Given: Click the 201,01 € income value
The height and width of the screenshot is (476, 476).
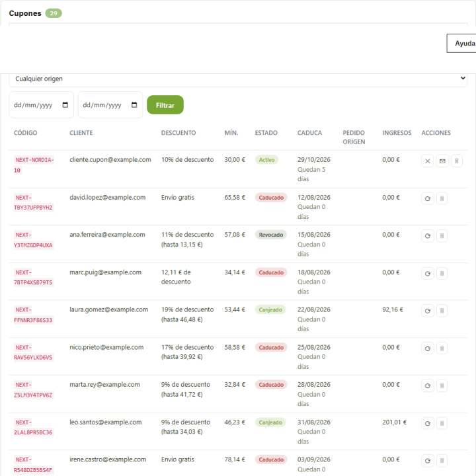Looking at the screenshot, I should (394, 422).
